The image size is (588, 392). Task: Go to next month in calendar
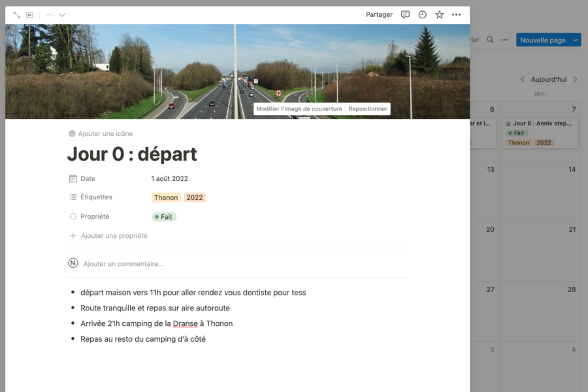point(575,80)
